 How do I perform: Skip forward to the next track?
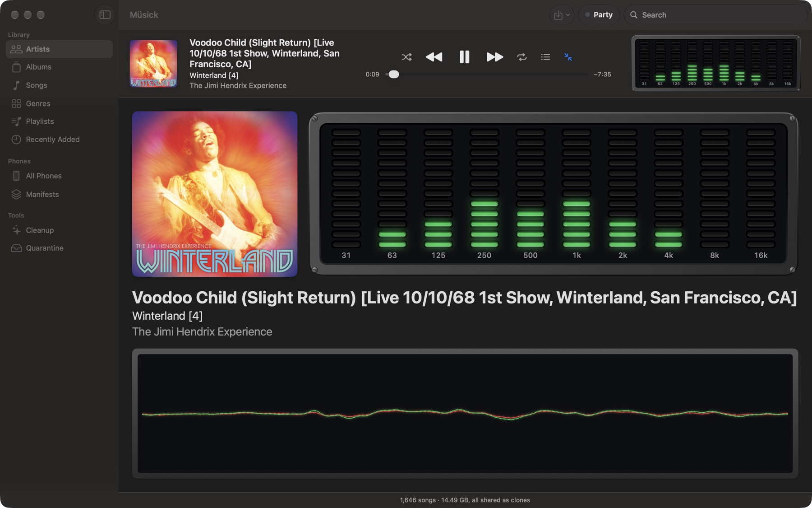pyautogui.click(x=494, y=57)
